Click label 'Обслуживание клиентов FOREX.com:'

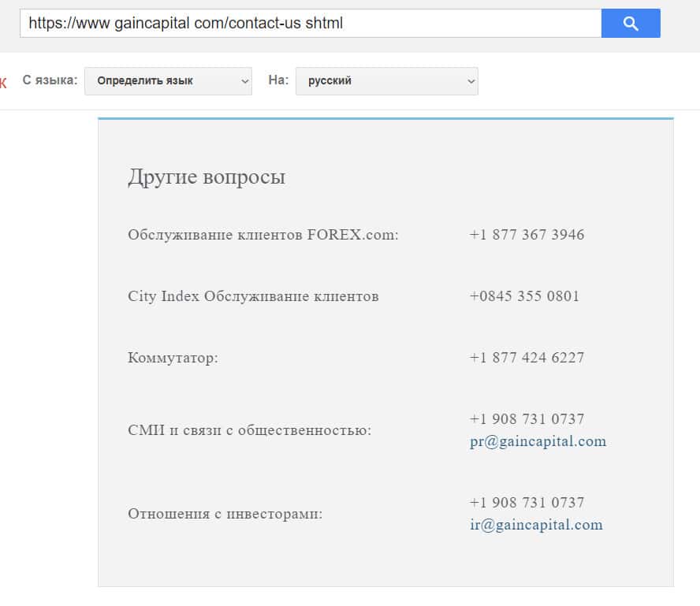[x=263, y=235]
